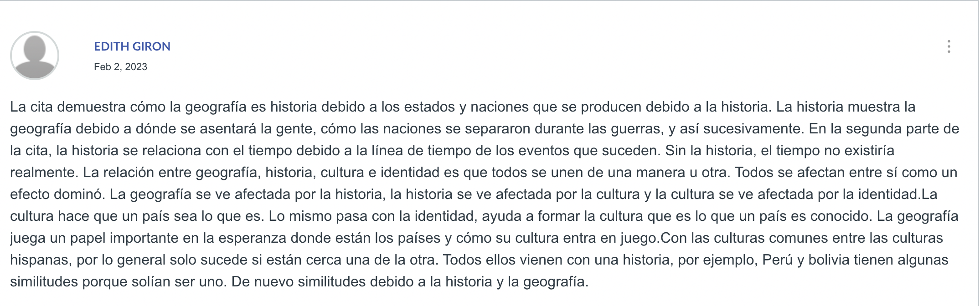This screenshot has width=980, height=306.
Task: Open the EDITH GIRON author profile link
Action: 132,46
